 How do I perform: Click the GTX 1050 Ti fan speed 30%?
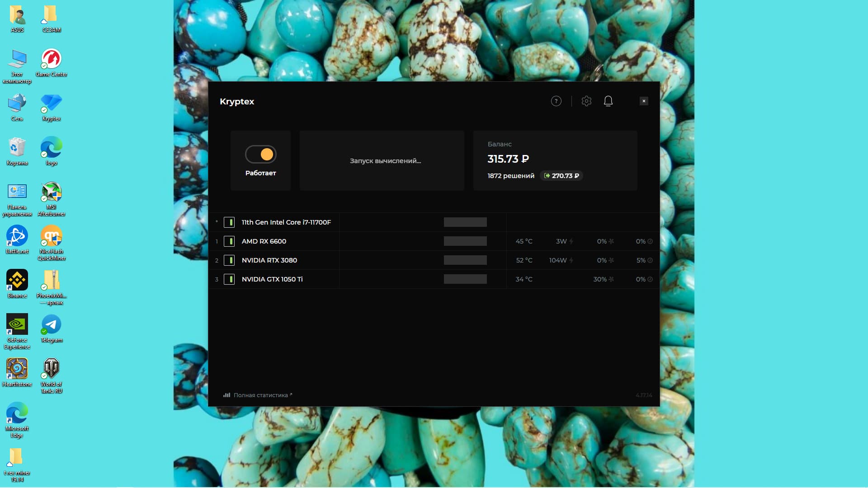tap(600, 279)
